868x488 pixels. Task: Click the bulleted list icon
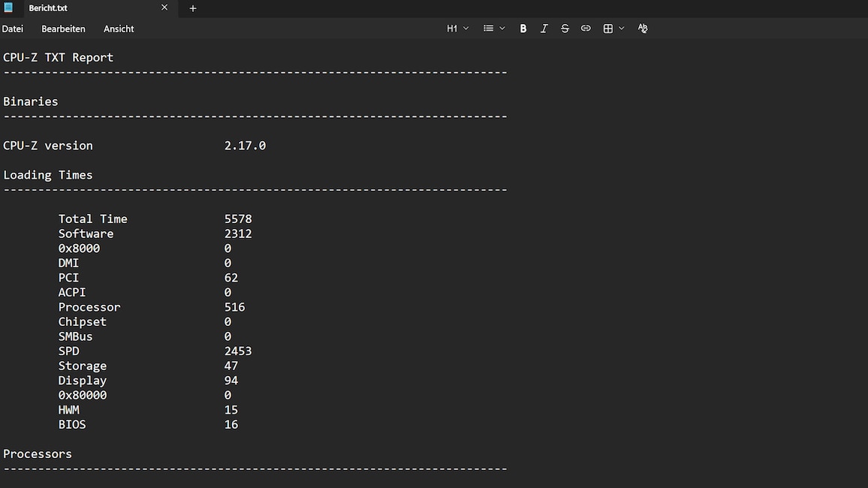click(x=488, y=29)
